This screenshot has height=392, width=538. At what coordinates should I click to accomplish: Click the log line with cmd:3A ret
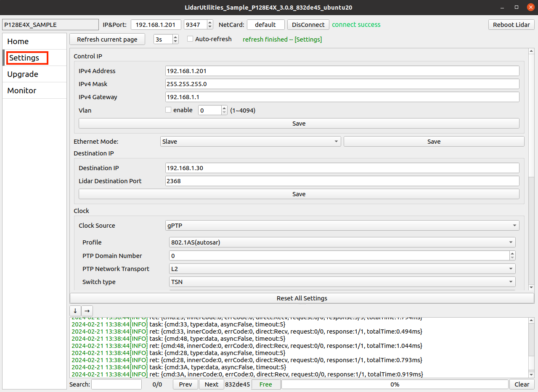click(x=247, y=374)
